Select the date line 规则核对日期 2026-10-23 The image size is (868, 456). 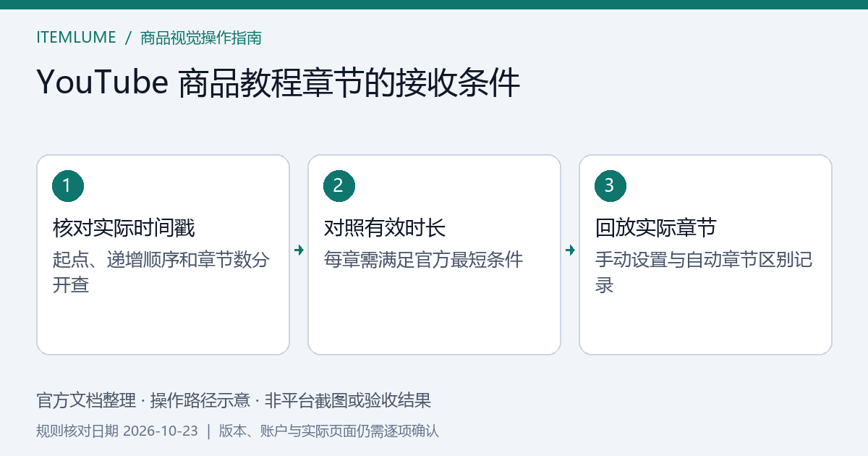tap(117, 431)
